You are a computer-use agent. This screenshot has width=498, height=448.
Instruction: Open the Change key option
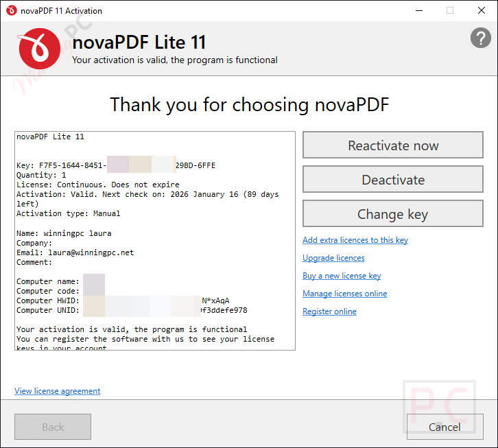click(x=393, y=213)
